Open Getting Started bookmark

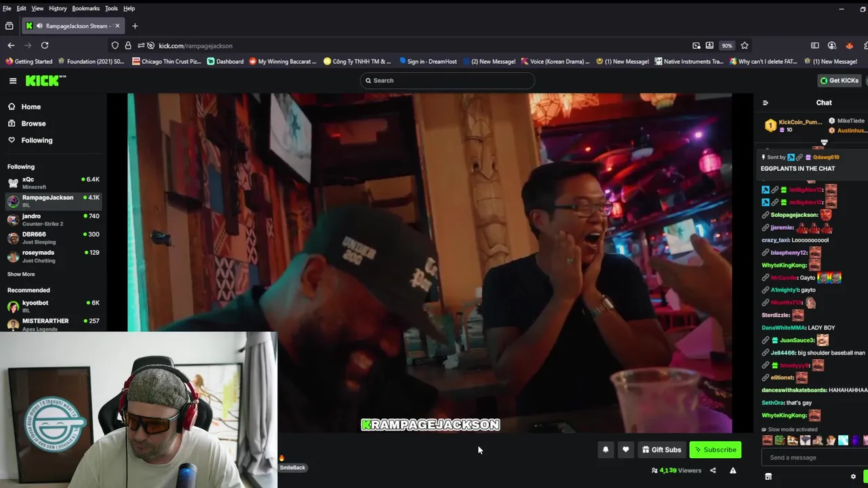[29, 62]
